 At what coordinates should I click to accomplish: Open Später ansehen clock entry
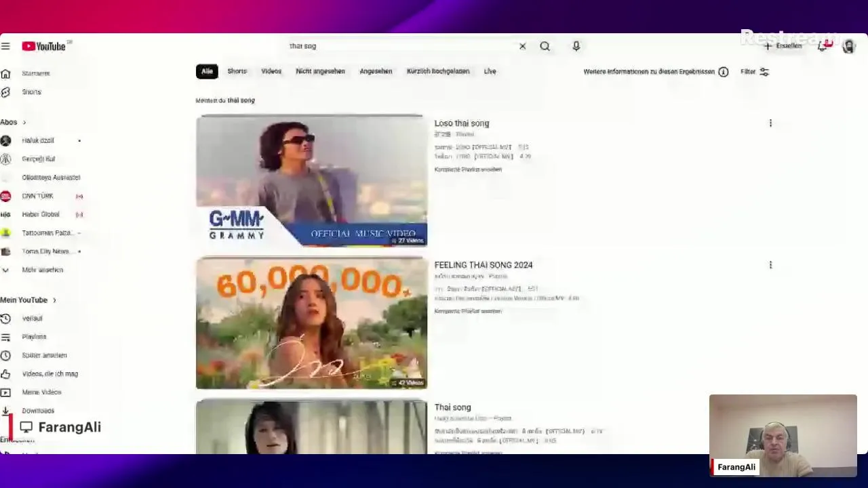[44, 355]
